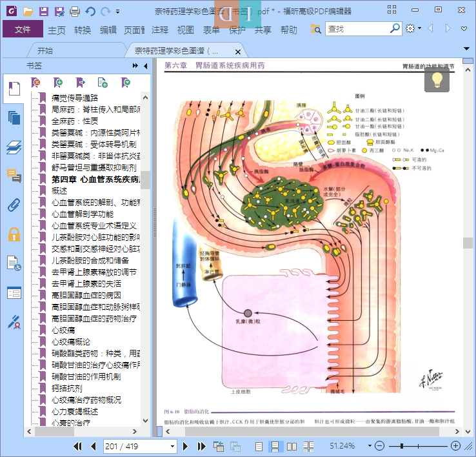Undo the last action
Screen dimensions: 476x457
[90, 12]
